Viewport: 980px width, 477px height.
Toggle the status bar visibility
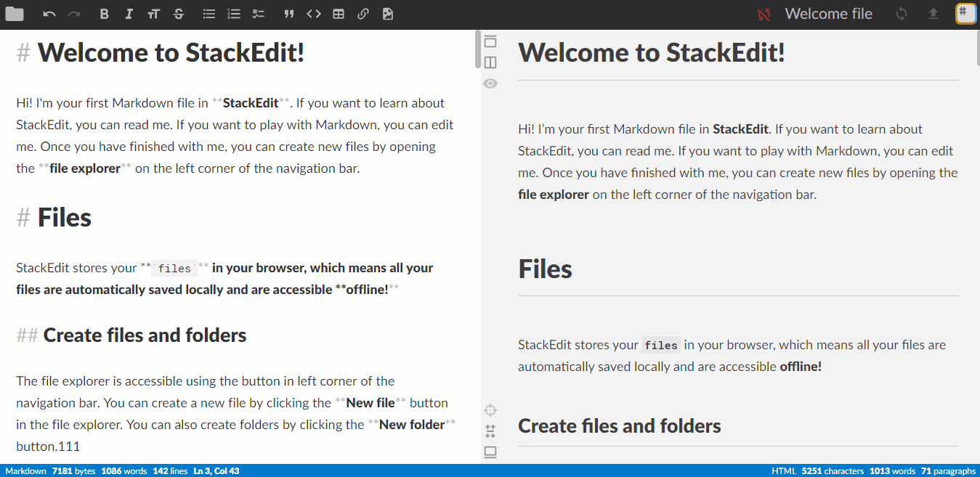(490, 452)
